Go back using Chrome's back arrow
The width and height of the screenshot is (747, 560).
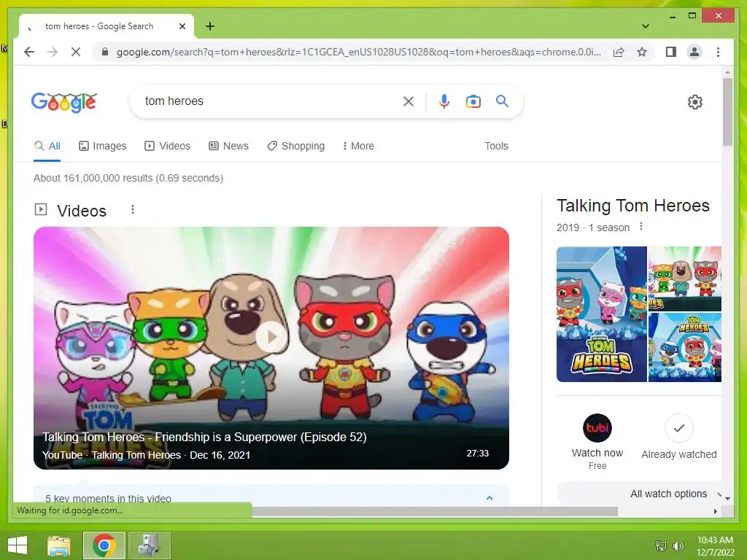(x=29, y=52)
